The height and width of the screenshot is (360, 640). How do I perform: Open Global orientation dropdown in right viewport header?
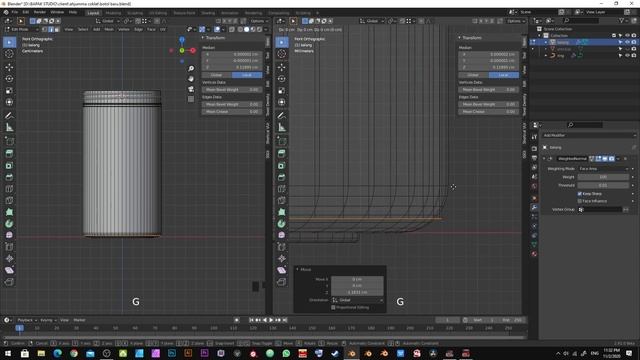tap(372, 21)
